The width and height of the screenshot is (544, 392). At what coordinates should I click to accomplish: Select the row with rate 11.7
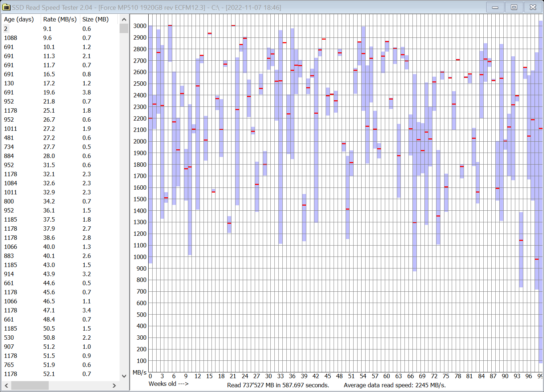point(61,65)
